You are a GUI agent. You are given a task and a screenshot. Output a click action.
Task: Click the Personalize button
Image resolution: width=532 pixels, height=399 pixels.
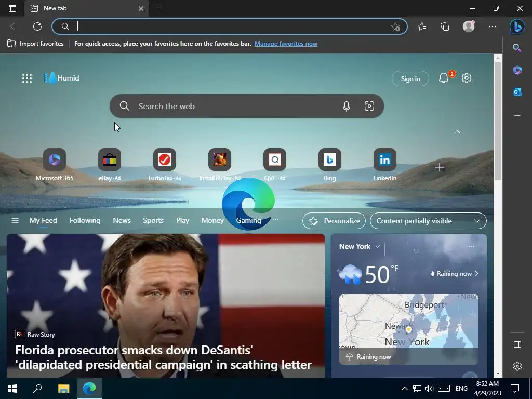click(334, 221)
